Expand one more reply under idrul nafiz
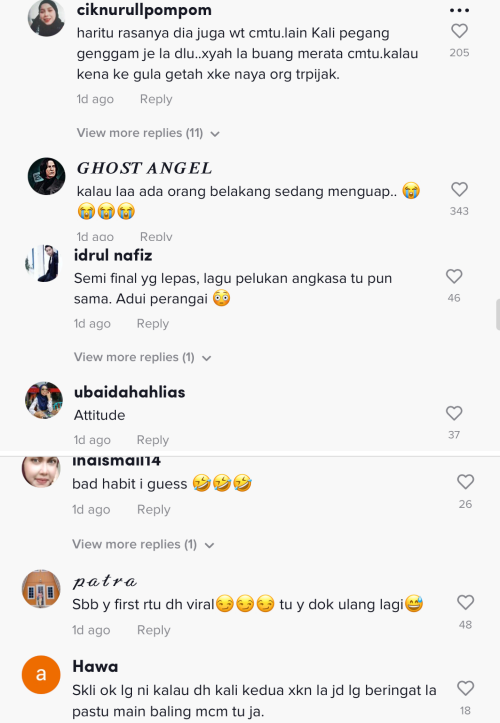500x723 pixels. point(143,357)
